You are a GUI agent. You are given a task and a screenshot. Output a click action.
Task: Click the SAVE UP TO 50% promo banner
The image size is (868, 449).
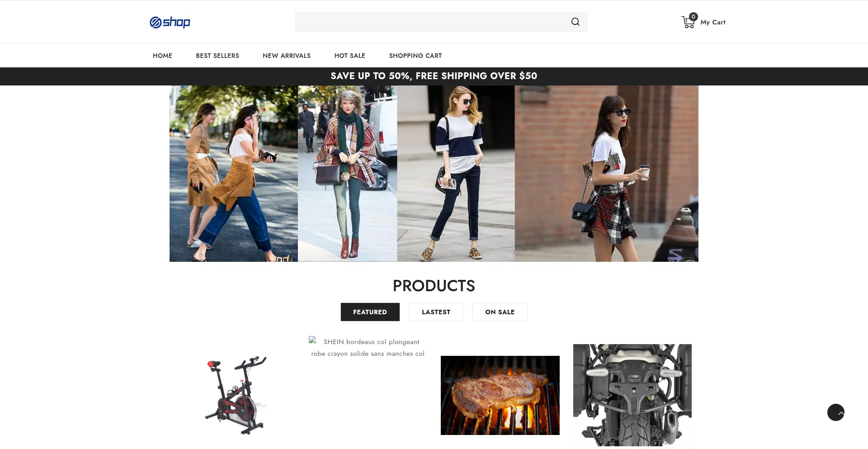tap(434, 76)
